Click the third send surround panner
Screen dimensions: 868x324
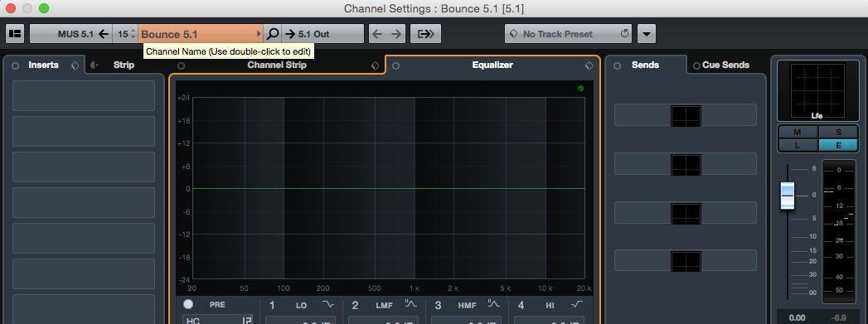click(x=686, y=213)
